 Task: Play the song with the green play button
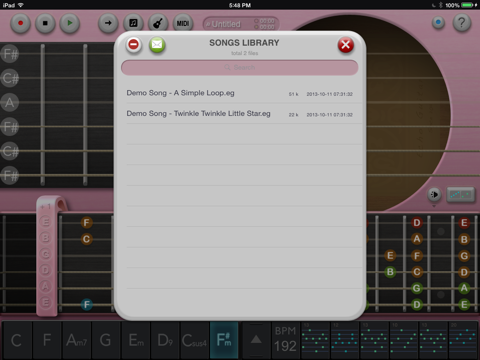tap(70, 23)
